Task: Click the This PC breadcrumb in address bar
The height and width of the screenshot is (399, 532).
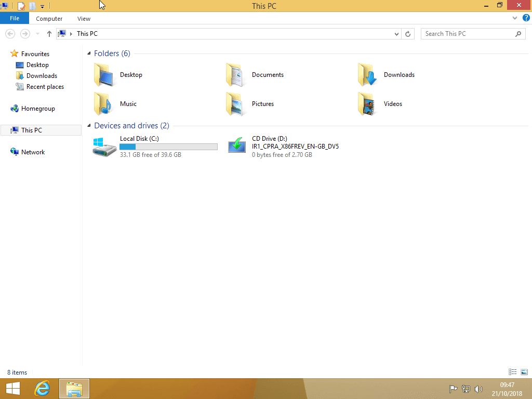Action: tap(87, 34)
